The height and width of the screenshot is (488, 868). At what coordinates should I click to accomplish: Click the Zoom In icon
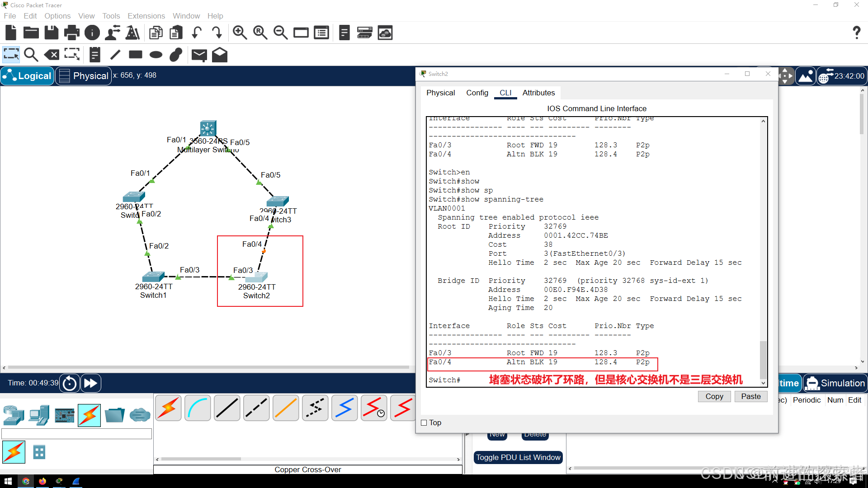click(x=240, y=33)
